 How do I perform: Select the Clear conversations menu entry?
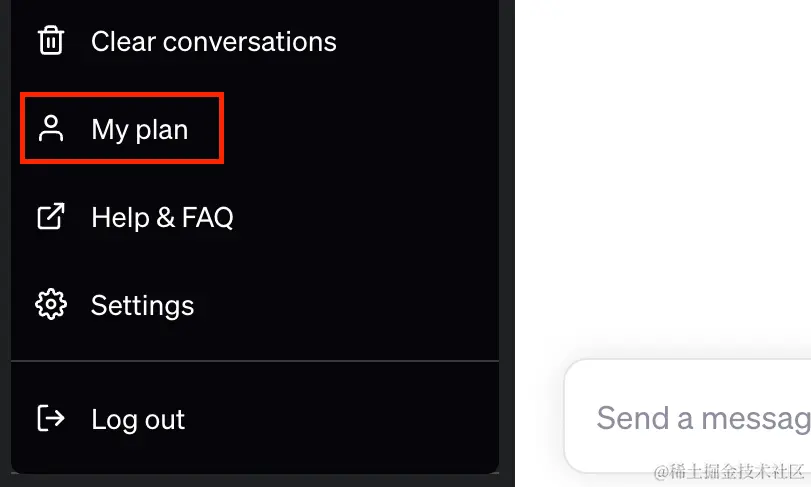click(255, 41)
